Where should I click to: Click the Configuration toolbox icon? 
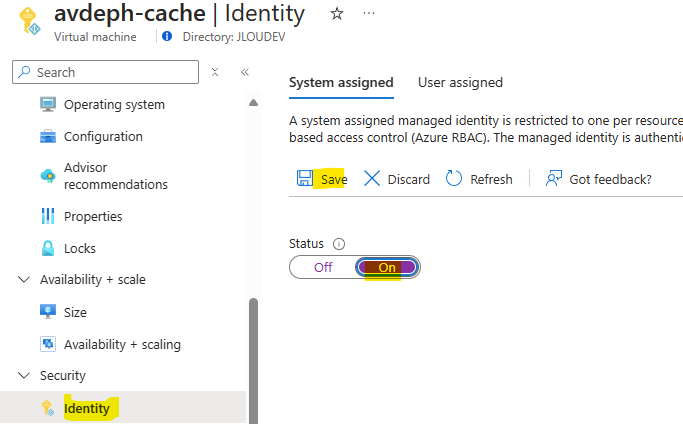[x=48, y=136]
